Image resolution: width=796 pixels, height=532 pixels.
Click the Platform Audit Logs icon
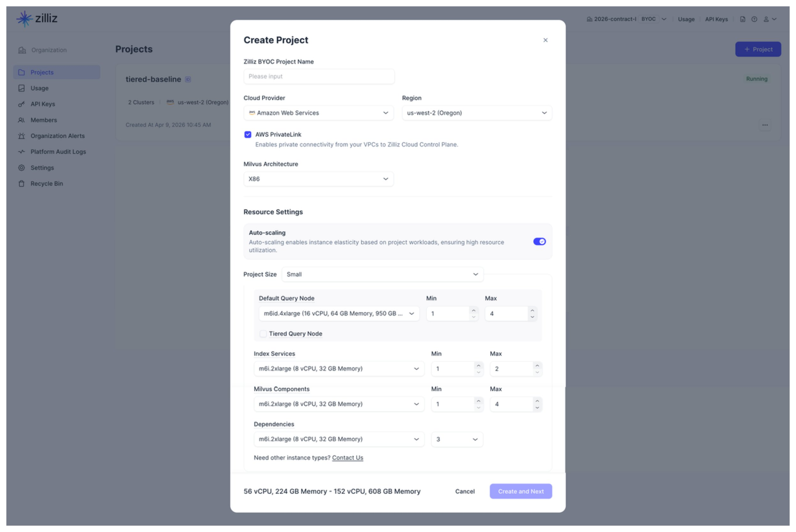[21, 152]
